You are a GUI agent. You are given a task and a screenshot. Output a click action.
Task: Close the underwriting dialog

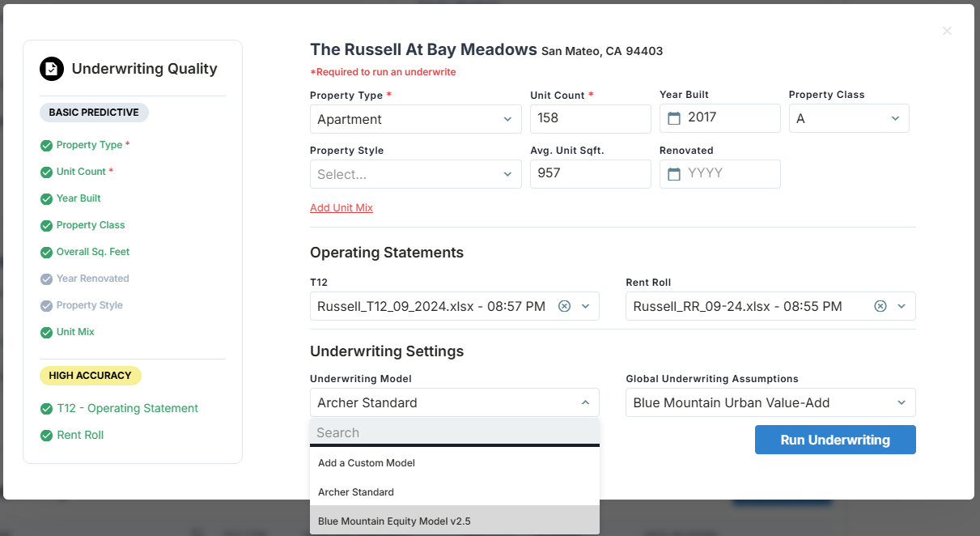click(947, 31)
